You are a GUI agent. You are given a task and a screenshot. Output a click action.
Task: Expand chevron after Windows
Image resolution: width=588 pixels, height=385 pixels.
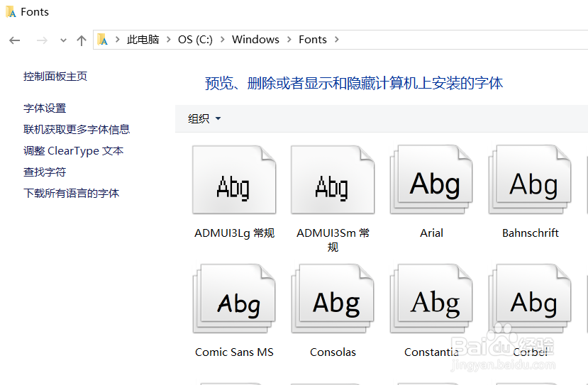(289, 40)
